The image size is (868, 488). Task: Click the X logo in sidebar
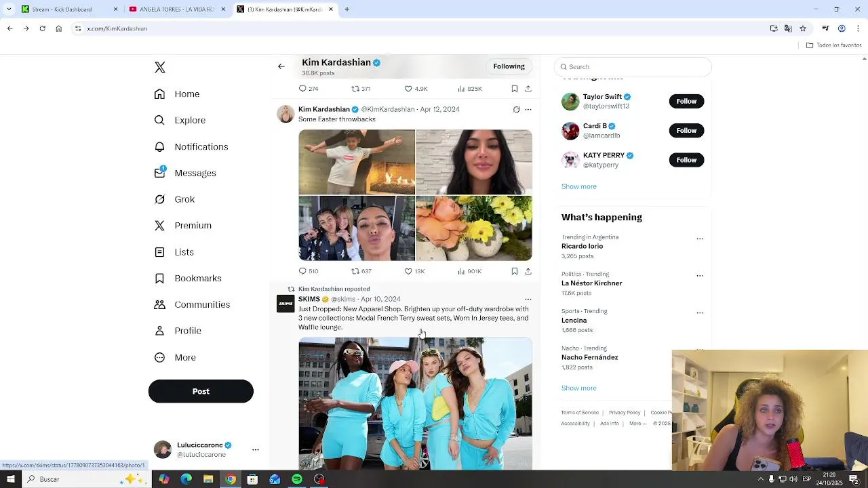pos(159,67)
